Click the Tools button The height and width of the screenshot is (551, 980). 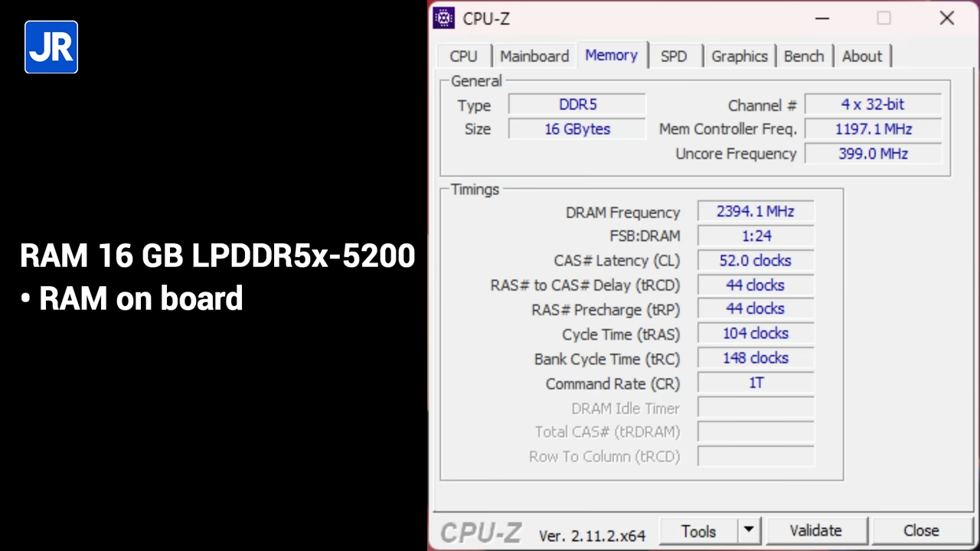698,530
